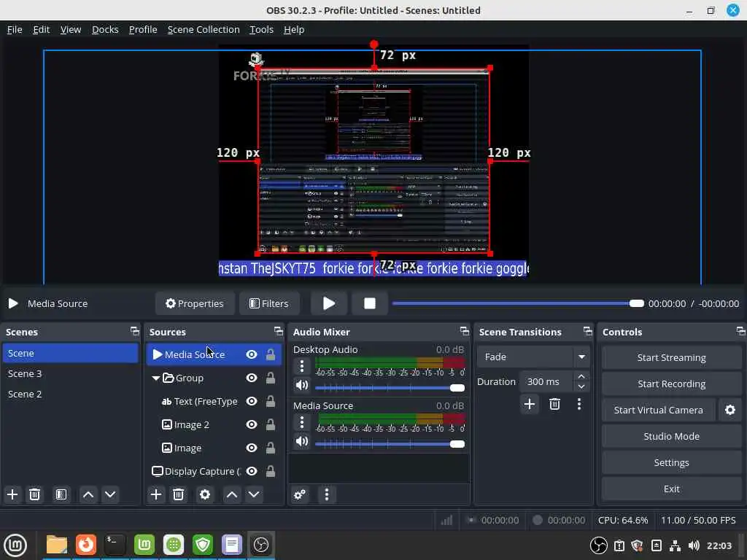Play the media source

pos(329,303)
